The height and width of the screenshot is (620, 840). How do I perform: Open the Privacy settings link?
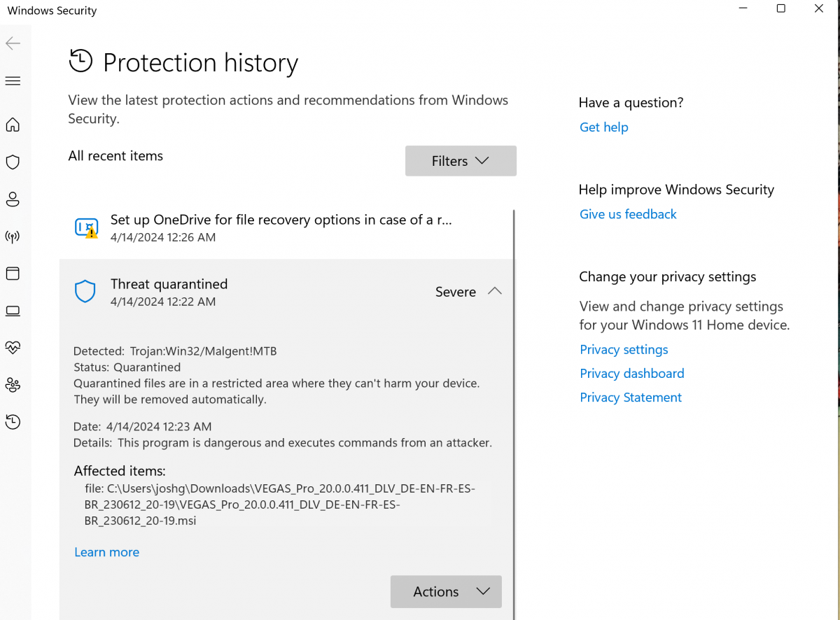click(624, 350)
